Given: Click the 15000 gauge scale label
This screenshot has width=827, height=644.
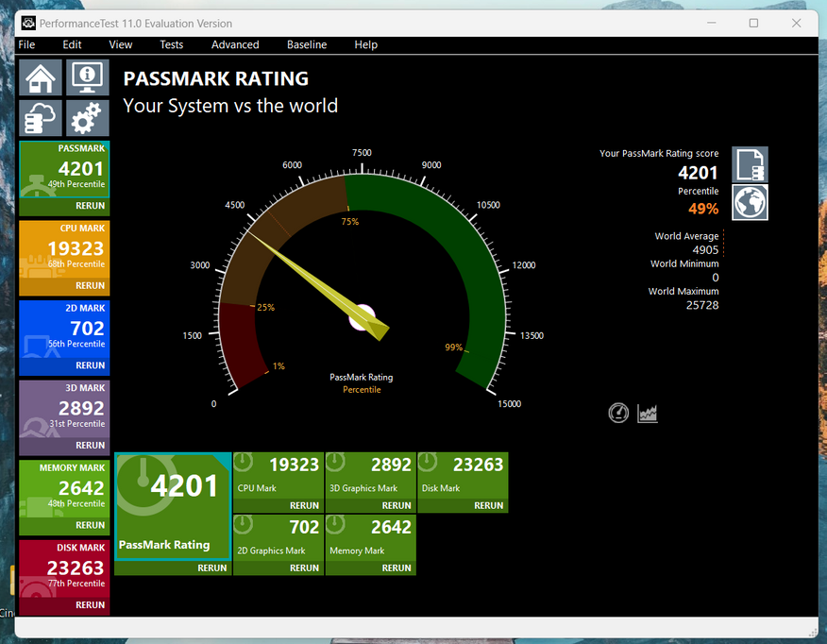Looking at the screenshot, I should [509, 403].
